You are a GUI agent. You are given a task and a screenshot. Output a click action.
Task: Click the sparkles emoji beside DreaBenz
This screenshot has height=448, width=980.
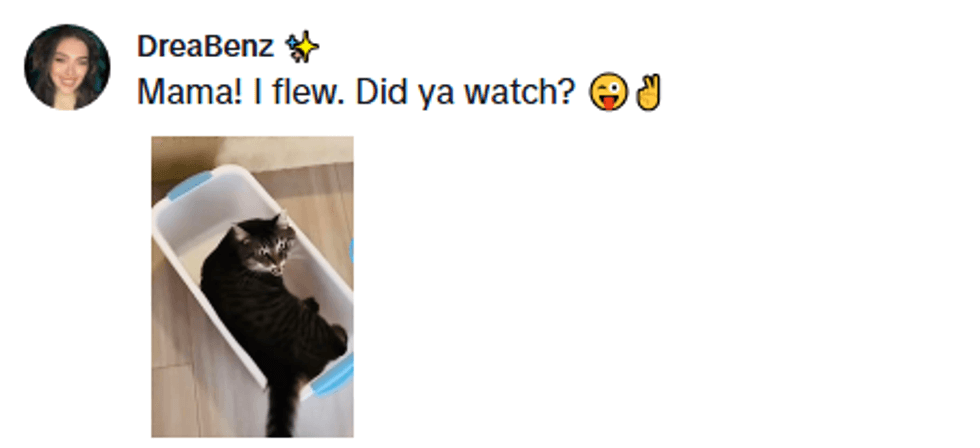(302, 47)
